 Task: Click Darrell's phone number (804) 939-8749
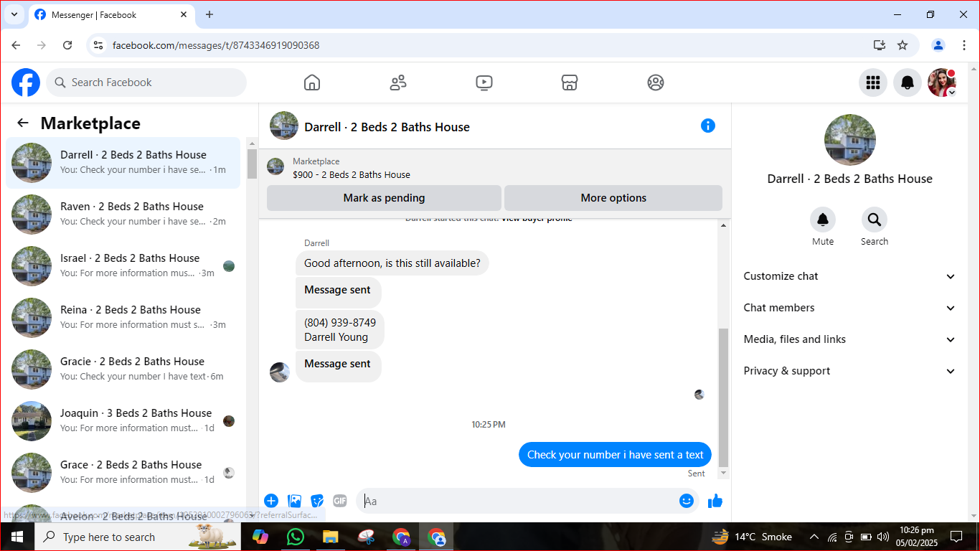pos(339,323)
